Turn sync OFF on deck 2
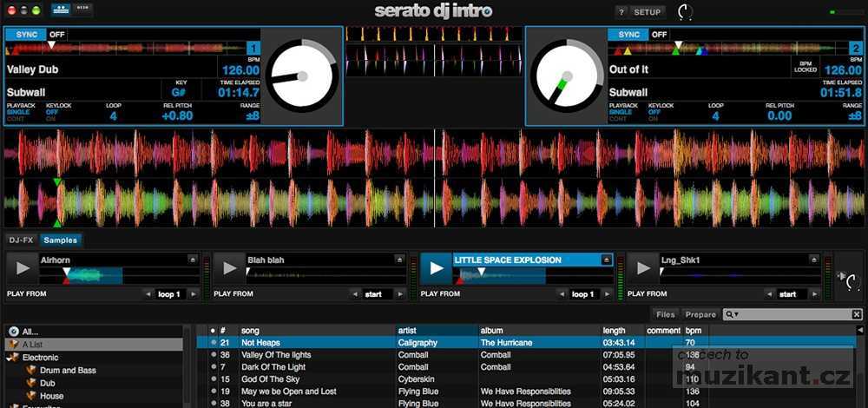Image resolution: width=868 pixels, height=408 pixels. pos(659,35)
